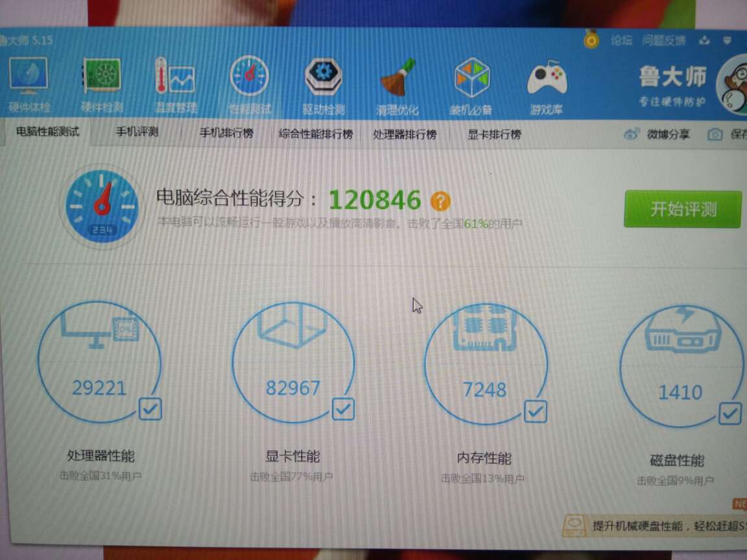Click the orange question mark help icon
The width and height of the screenshot is (747, 560).
440,201
